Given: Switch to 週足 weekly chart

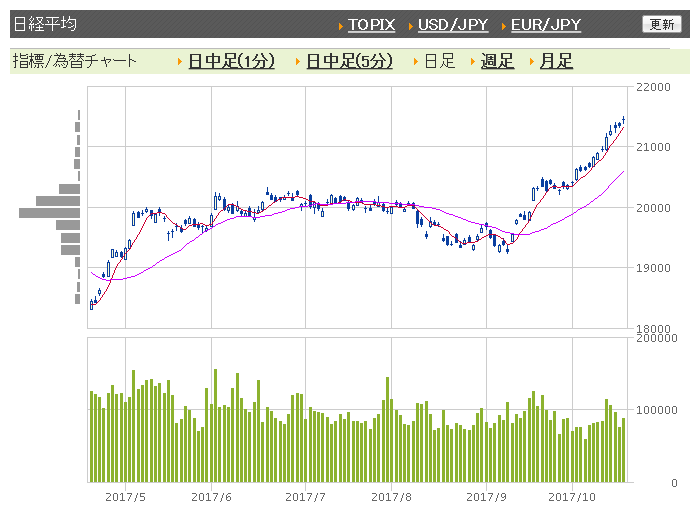Looking at the screenshot, I should click(x=497, y=61).
